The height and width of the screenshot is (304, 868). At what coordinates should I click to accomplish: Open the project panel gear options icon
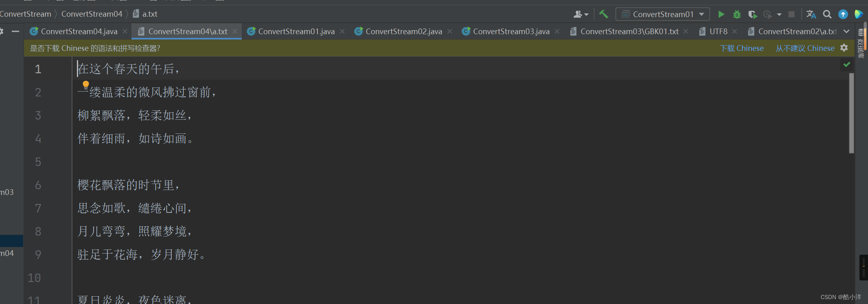[1, 31]
